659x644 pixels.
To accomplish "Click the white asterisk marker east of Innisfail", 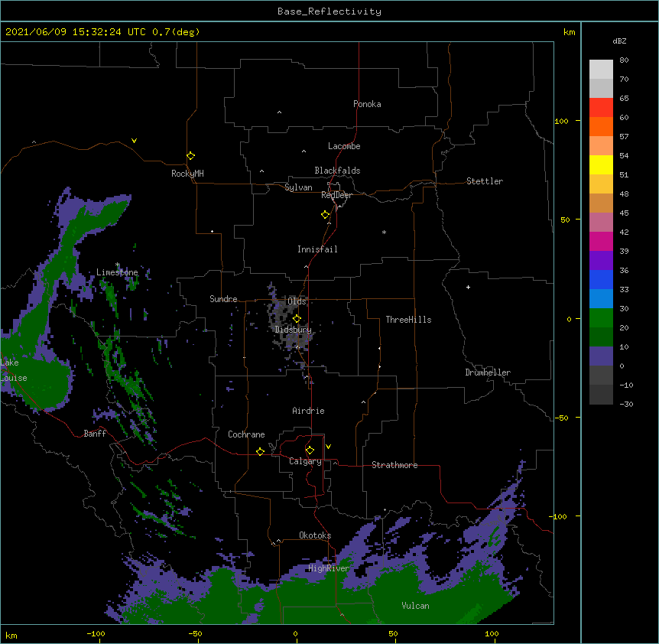I will click(x=384, y=232).
